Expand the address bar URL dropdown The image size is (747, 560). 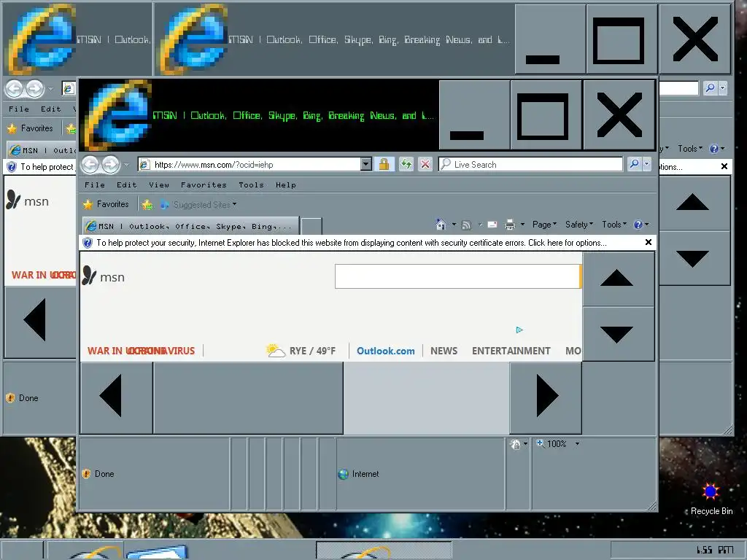pos(366,164)
